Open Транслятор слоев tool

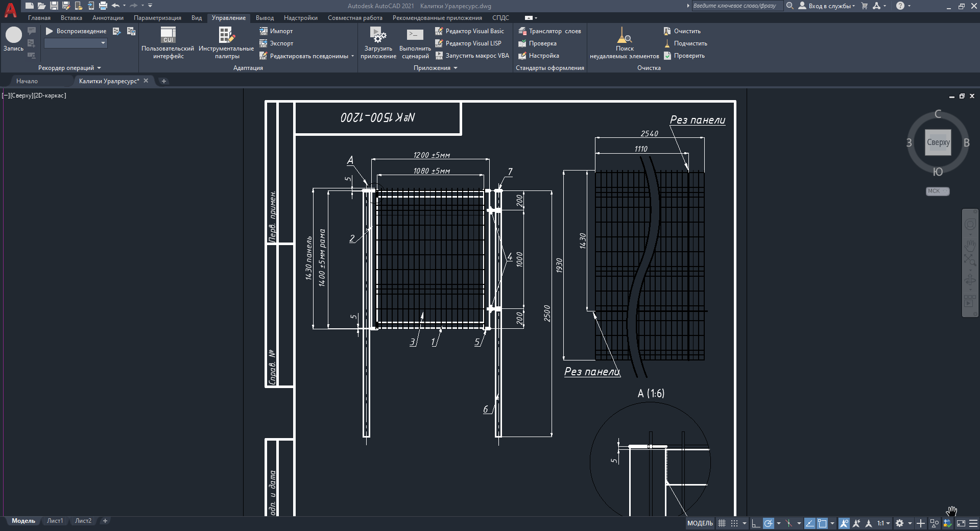549,31
